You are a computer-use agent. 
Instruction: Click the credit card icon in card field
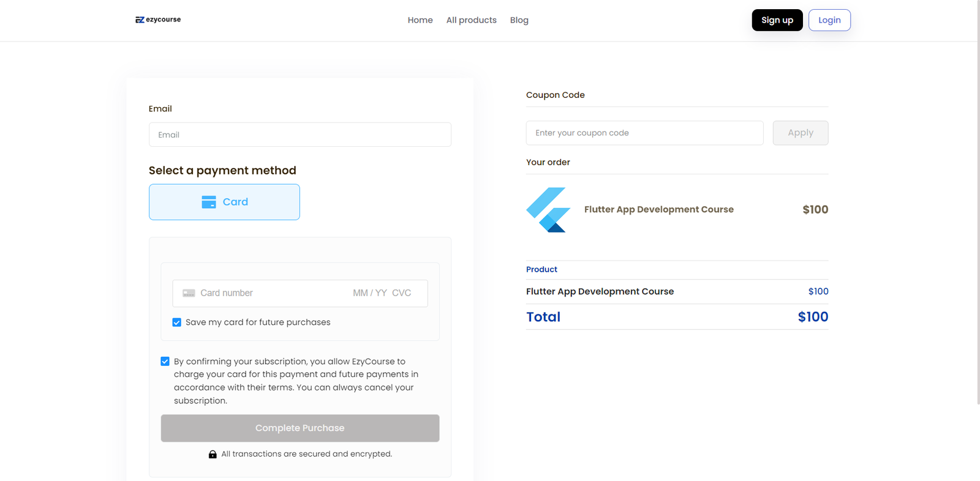click(x=189, y=293)
